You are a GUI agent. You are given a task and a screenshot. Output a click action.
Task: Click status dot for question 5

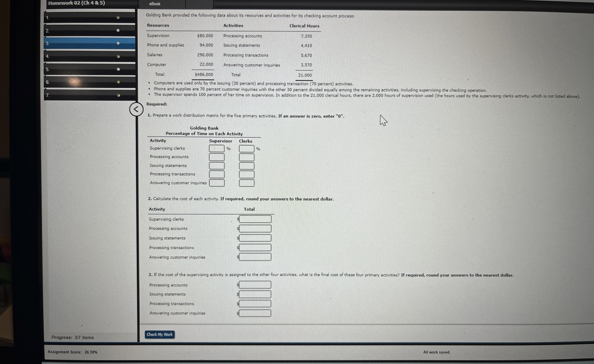click(118, 69)
